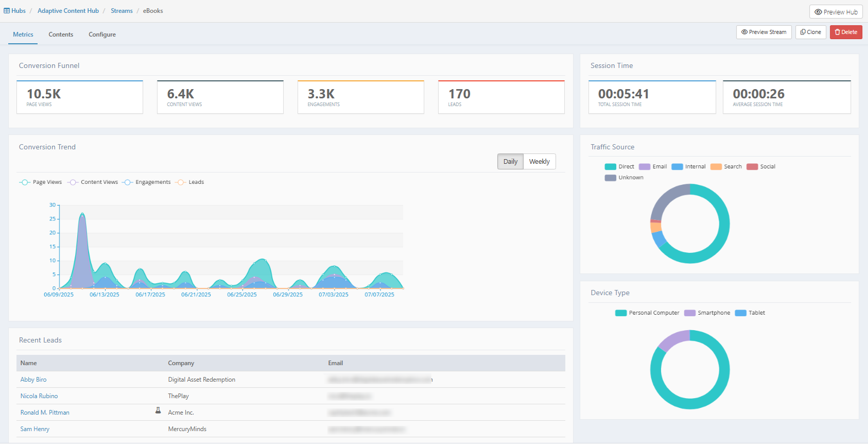Viewport: 868px width, 445px height.
Task: Click the trash icon in Delete button
Action: tap(838, 32)
